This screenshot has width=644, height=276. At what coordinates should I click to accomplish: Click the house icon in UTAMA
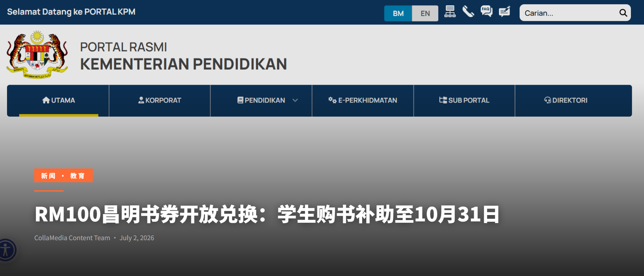(x=46, y=100)
